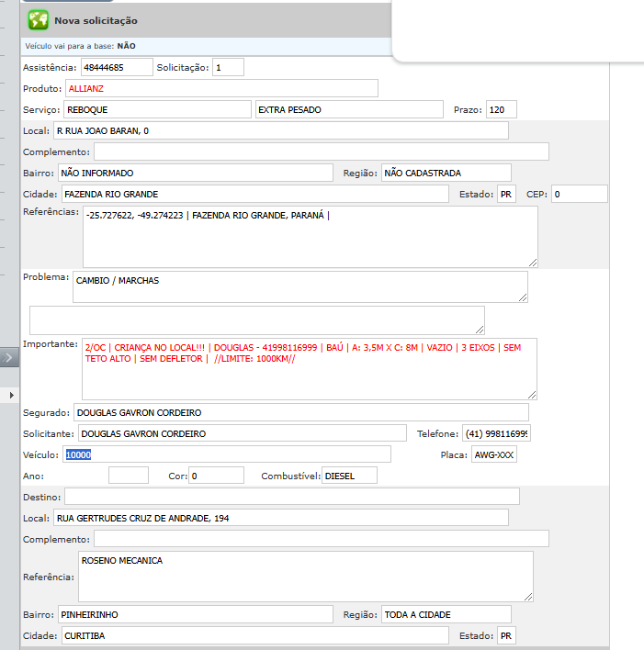Click the resize grip on Importante textarea
Viewport: 644px width, 650px height.
[532, 394]
